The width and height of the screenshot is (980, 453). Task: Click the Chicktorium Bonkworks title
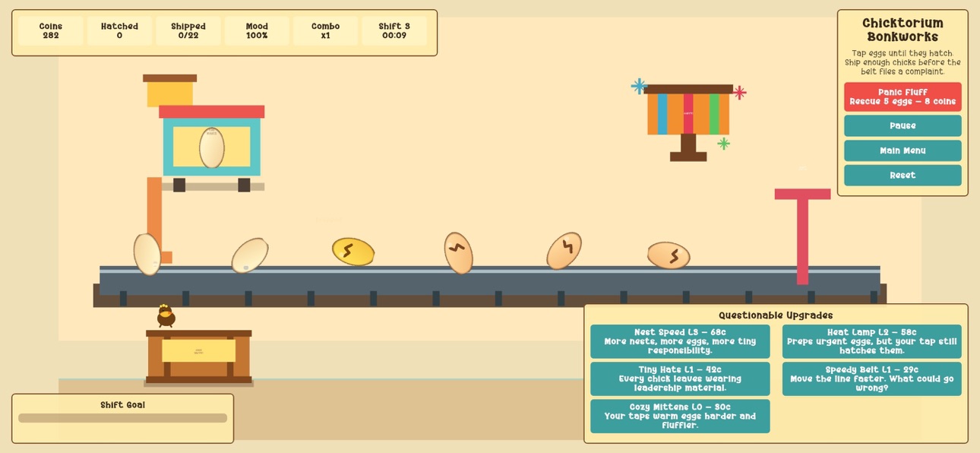[x=903, y=30]
